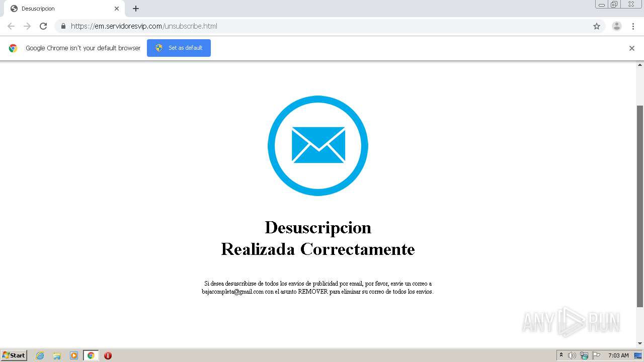Bookmark this page with the star icon

point(597,26)
